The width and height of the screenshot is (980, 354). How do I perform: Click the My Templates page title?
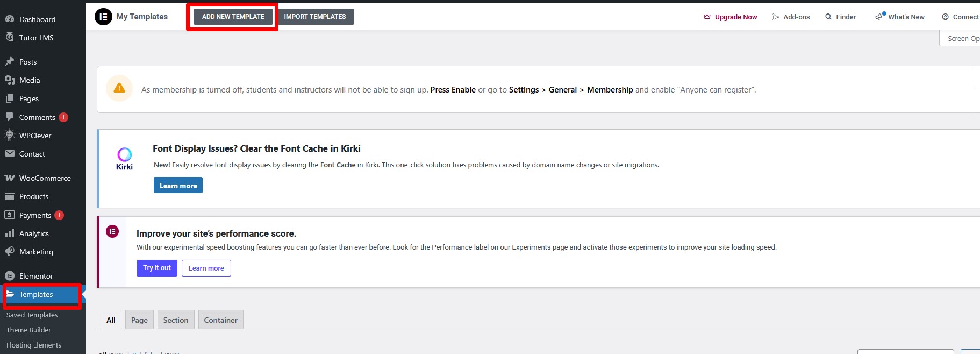(142, 17)
